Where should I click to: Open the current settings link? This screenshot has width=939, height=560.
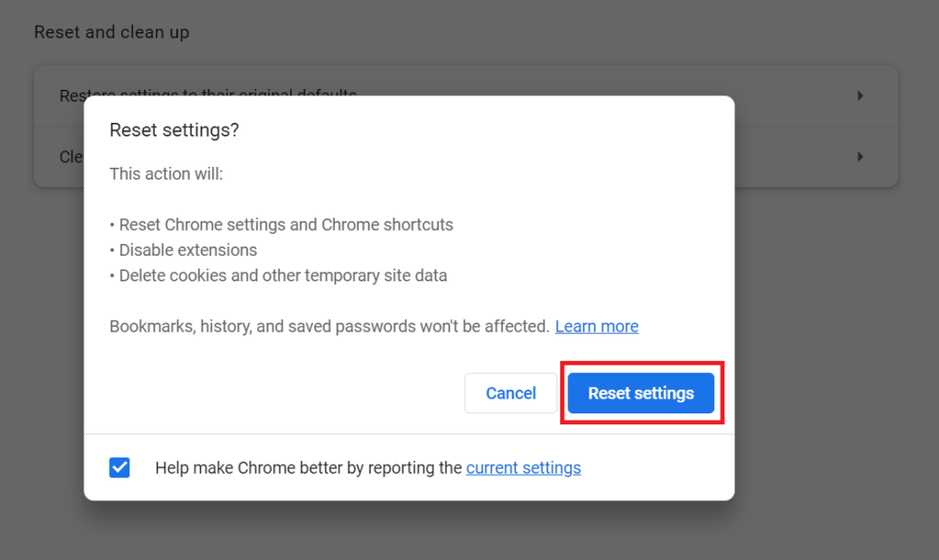pyautogui.click(x=523, y=467)
